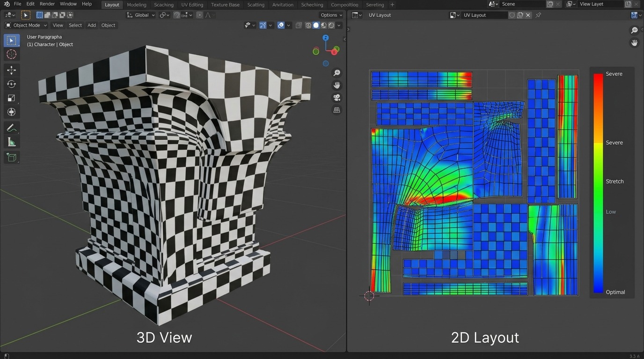Click the 3D viewport pan hand icon
Screen dimensions: 644x359
[x=337, y=85]
